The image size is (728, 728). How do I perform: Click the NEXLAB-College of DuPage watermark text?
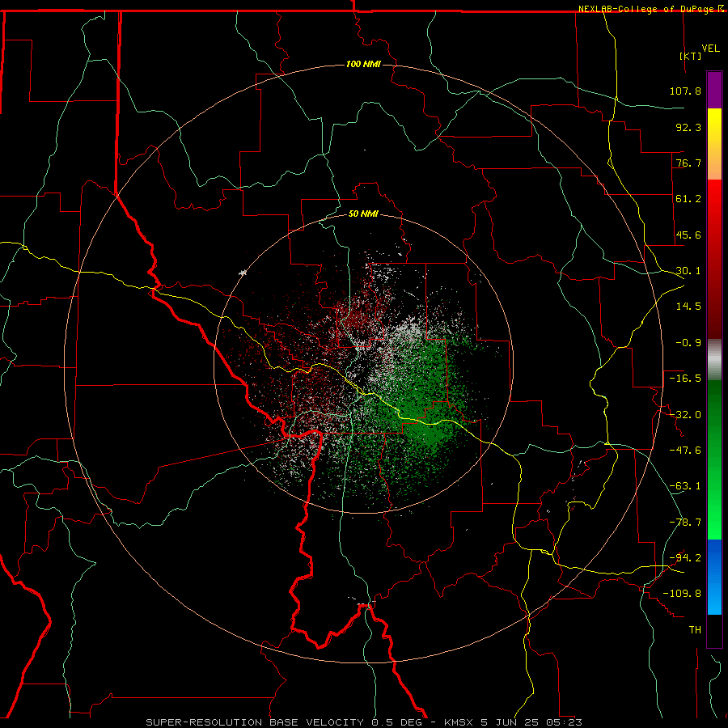tap(650, 9)
